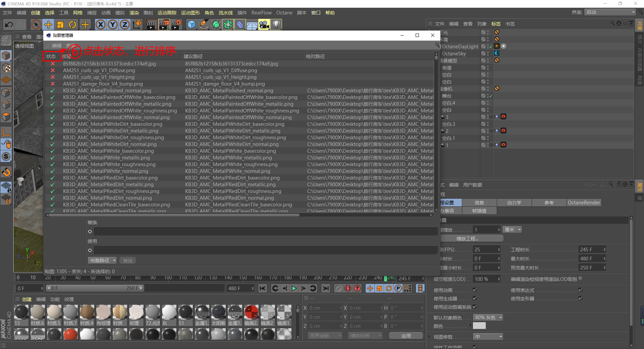Select the 镜面1 material thumbnail
644x349 pixels.
click(x=284, y=315)
